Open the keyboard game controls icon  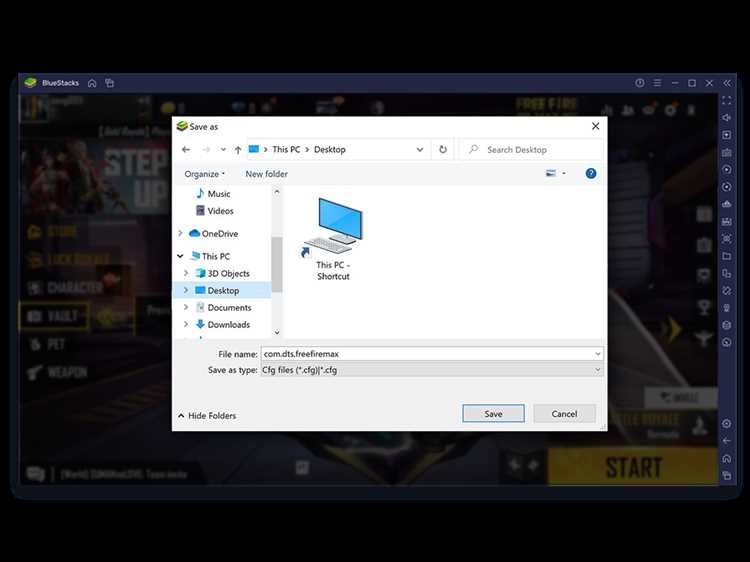(x=727, y=153)
